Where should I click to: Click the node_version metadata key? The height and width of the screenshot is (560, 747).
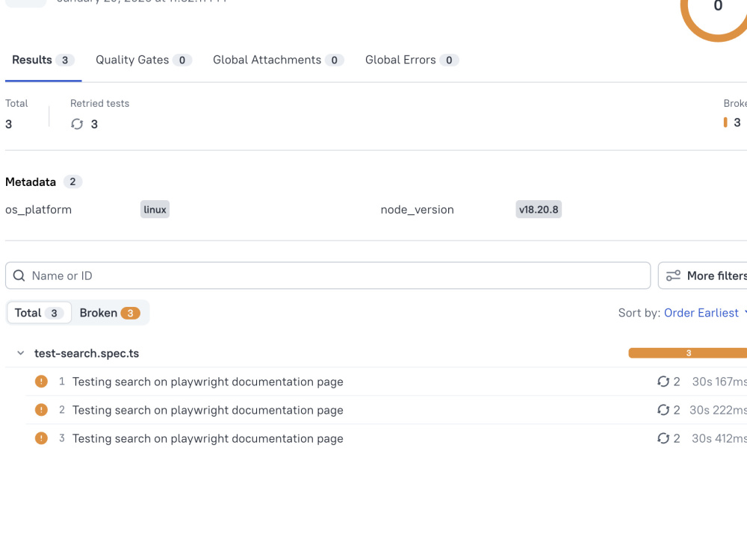pos(418,210)
